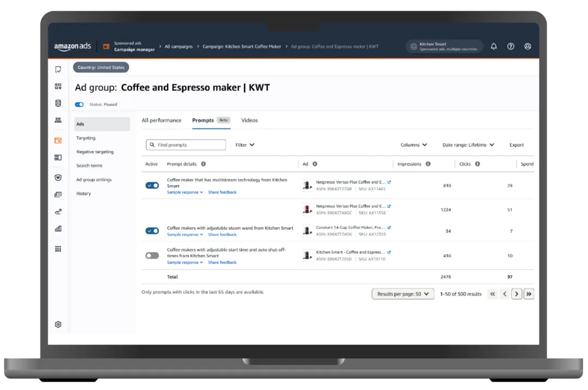Screen dimensions: 588x390
Task: Open the highlighted orange campaign sidebar icon
Action: point(58,140)
